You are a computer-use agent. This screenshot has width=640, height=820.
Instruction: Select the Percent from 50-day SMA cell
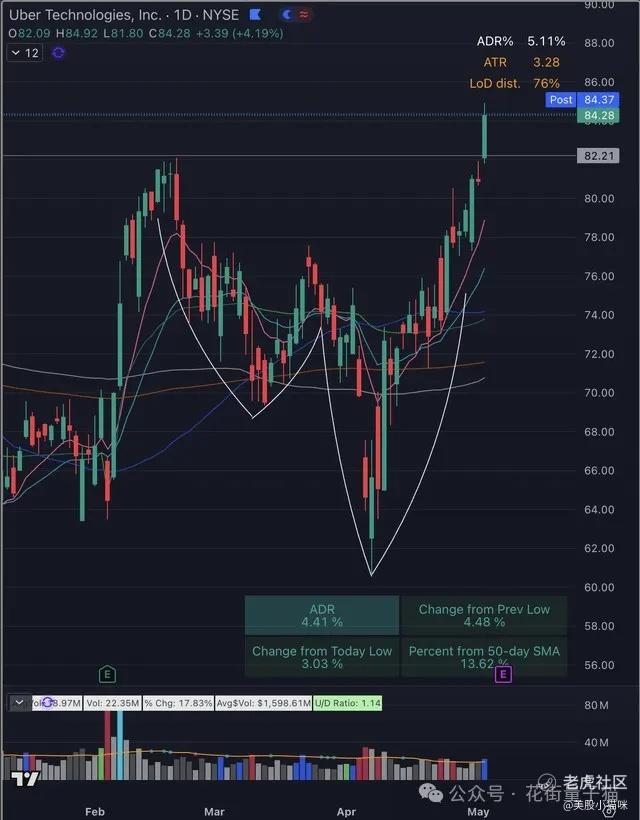coord(484,657)
